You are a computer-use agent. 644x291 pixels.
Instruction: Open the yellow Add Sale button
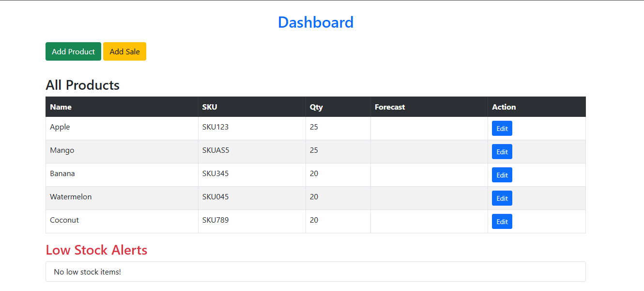(124, 51)
